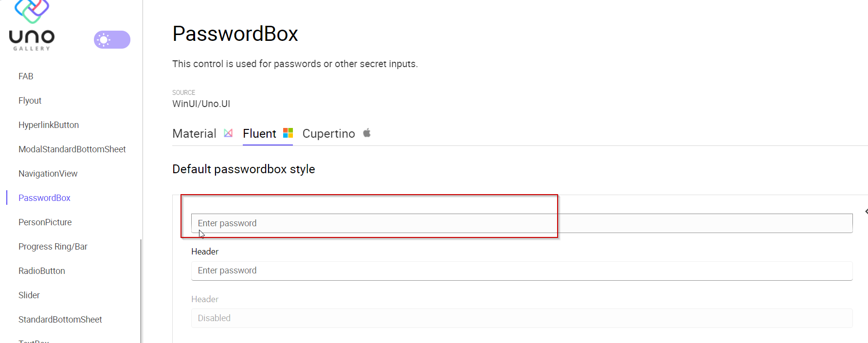
Task: Open the Slider control page
Action: pos(29,295)
